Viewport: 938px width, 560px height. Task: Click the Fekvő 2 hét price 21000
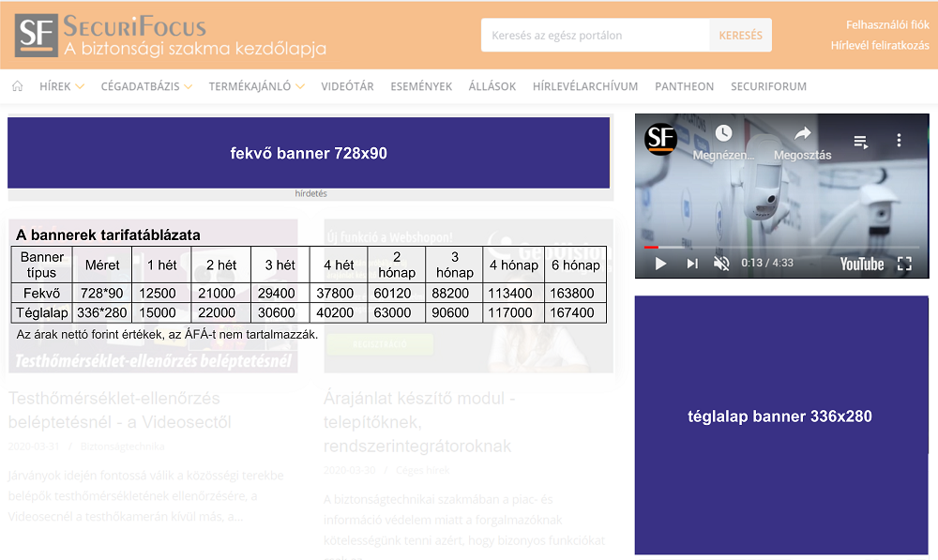coord(217,294)
